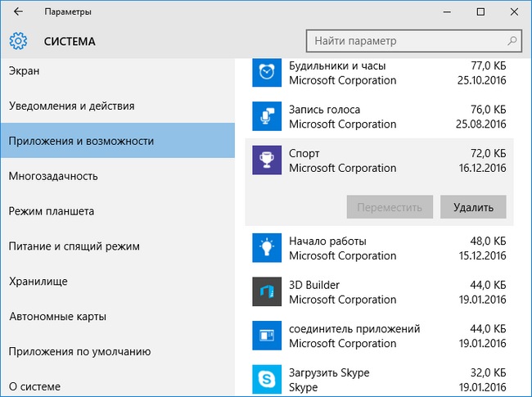
Task: Click the App Connector icon
Action: [x=267, y=336]
